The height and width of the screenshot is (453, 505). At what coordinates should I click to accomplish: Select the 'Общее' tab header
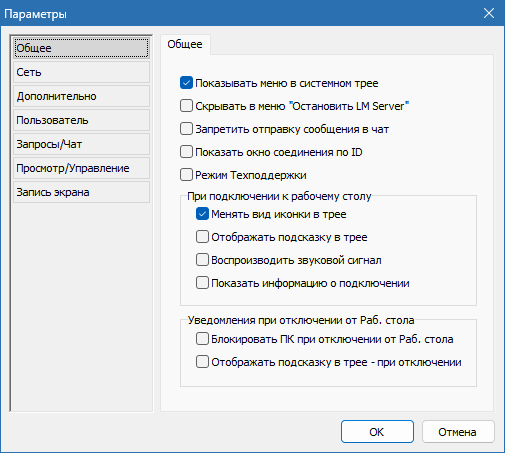tap(185, 44)
